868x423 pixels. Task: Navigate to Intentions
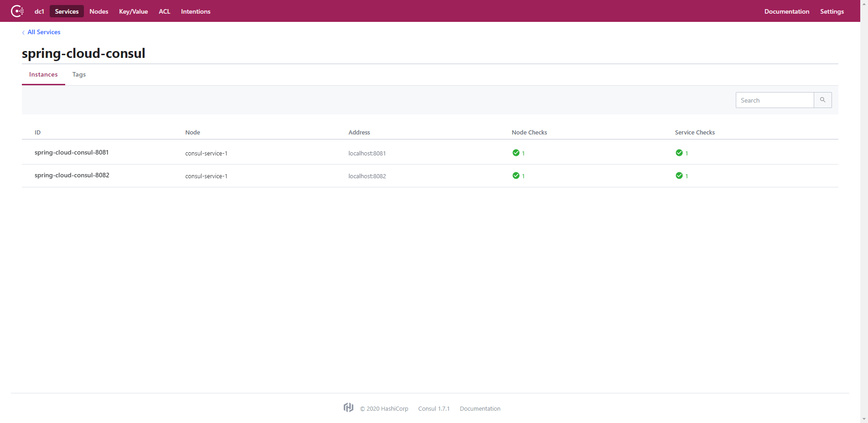click(x=196, y=11)
